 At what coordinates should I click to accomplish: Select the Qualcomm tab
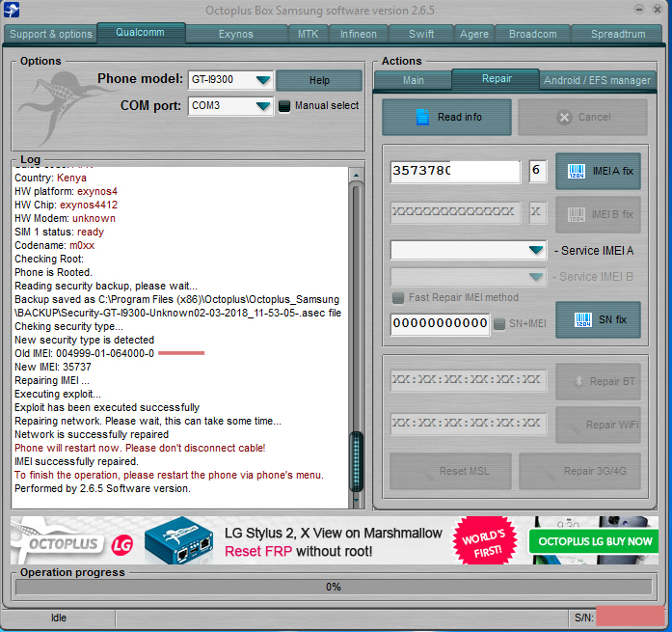click(x=141, y=33)
